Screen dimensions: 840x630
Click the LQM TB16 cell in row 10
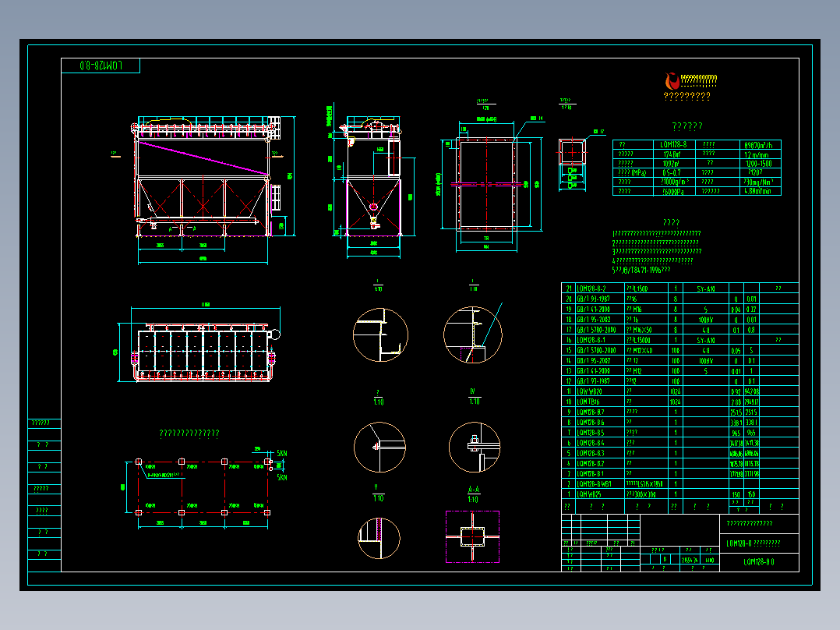tap(600, 402)
